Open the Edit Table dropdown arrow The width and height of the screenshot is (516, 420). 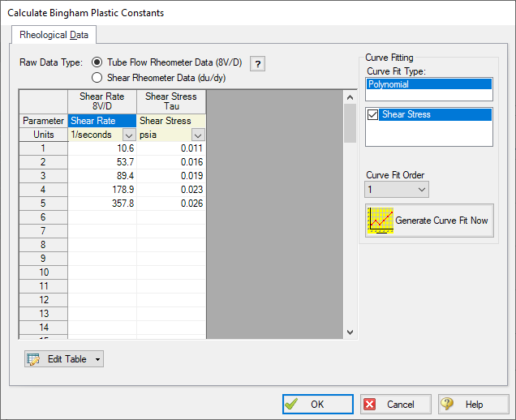pos(97,359)
